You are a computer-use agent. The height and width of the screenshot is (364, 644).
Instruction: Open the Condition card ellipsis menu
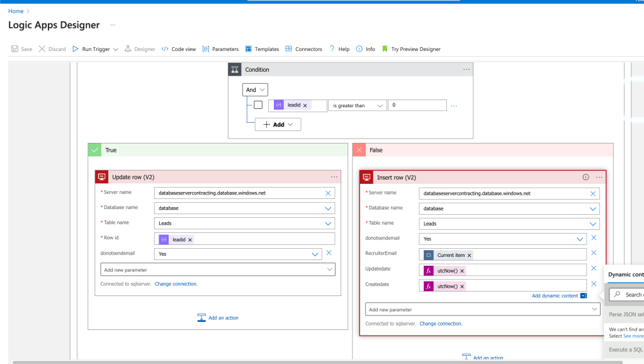466,69
